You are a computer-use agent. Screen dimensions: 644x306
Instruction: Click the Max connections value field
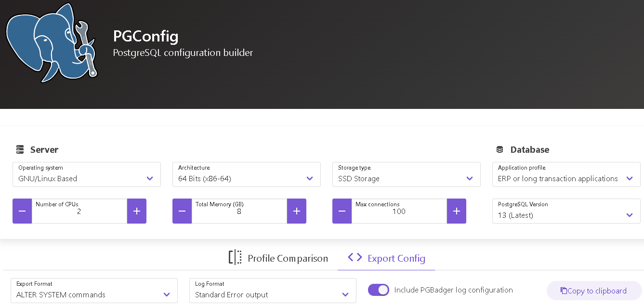(399, 212)
